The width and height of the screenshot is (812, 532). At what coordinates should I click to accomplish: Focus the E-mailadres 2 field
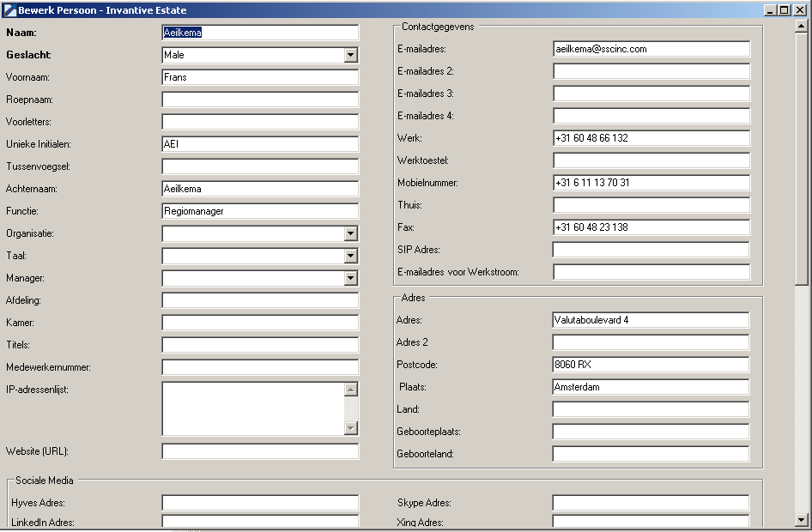[x=651, y=71]
